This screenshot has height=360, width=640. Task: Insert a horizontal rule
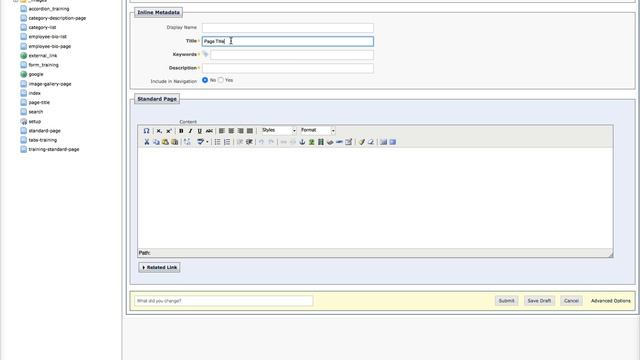[339, 142]
